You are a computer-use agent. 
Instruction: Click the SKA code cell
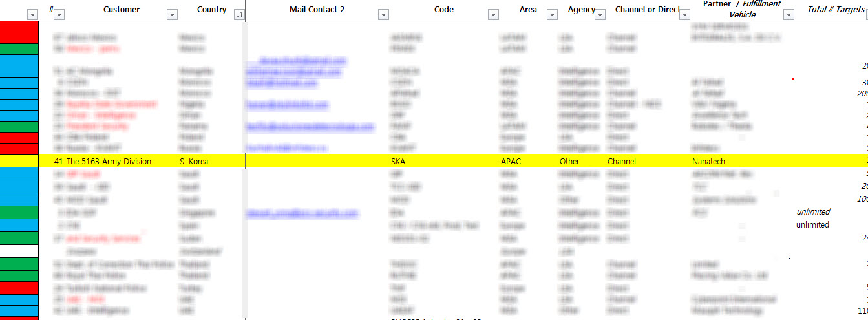pyautogui.click(x=400, y=161)
